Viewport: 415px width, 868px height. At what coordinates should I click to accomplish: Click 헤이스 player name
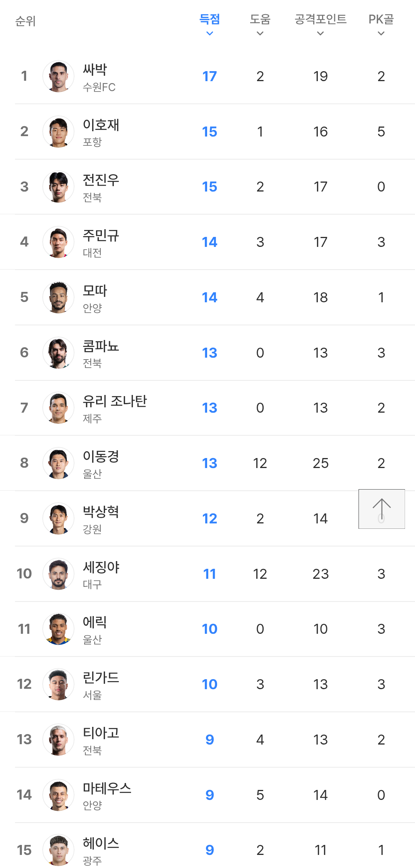pyautogui.click(x=101, y=843)
